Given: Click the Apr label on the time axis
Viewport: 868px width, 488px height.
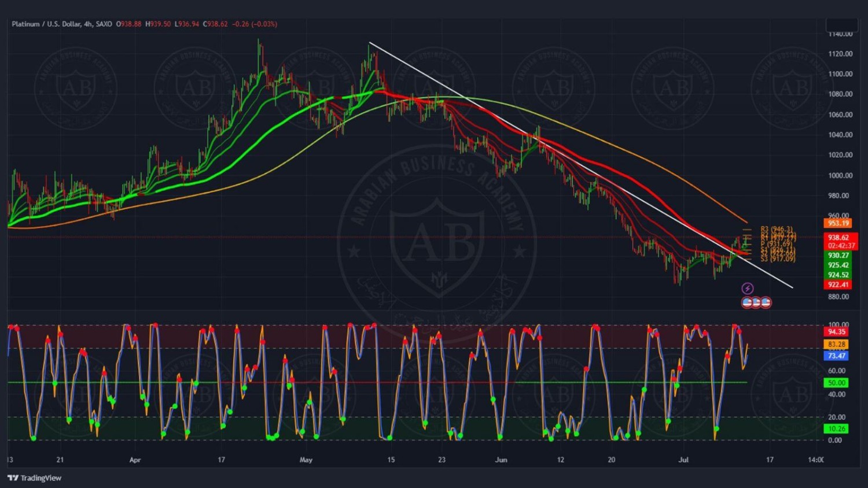Looking at the screenshot, I should [135, 460].
